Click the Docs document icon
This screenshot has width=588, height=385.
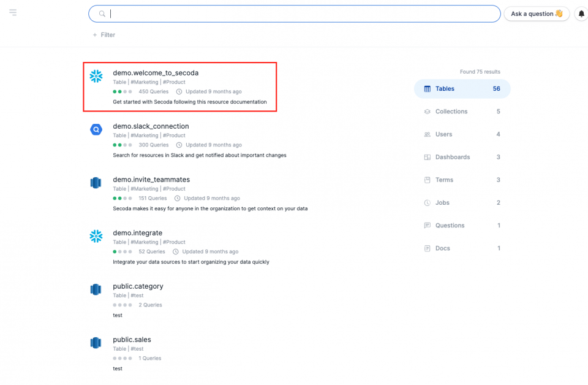[427, 248]
